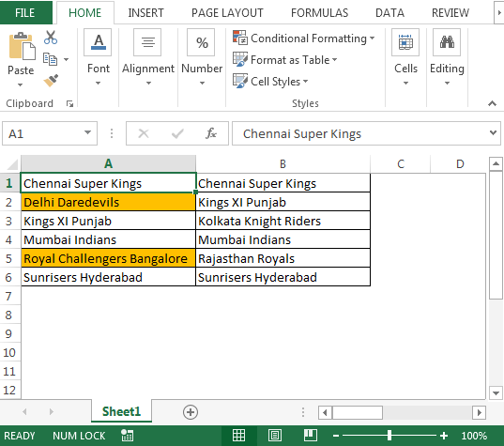Image resolution: width=504 pixels, height=446 pixels.
Task: Click the Copy icon
Action: pos(50,59)
